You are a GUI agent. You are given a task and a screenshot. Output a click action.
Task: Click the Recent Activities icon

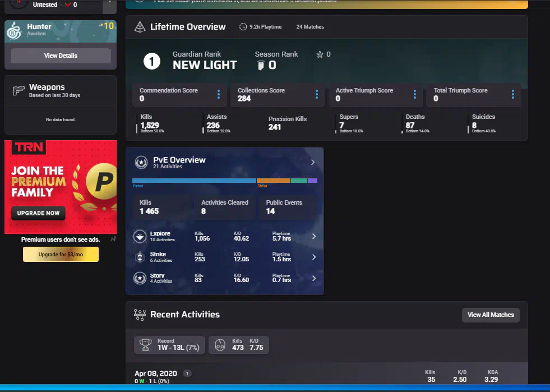click(x=140, y=315)
